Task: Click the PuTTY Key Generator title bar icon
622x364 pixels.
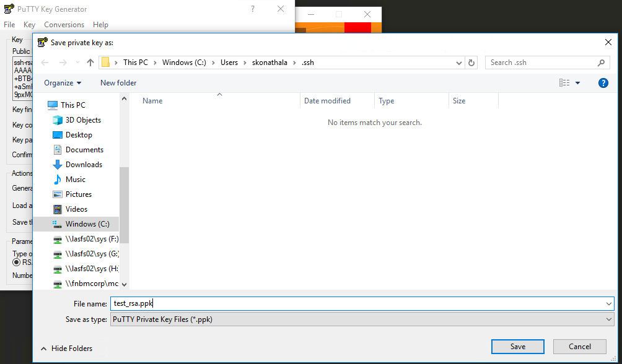Action: 9,9
